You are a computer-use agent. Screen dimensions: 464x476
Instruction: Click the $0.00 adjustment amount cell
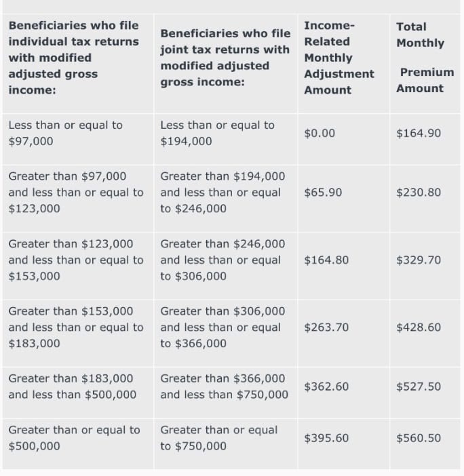[320, 133]
